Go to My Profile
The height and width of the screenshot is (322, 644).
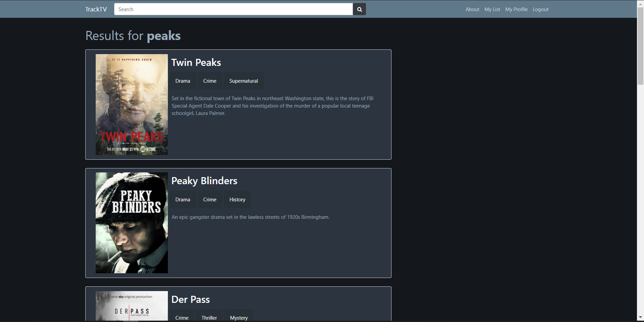pyautogui.click(x=516, y=9)
